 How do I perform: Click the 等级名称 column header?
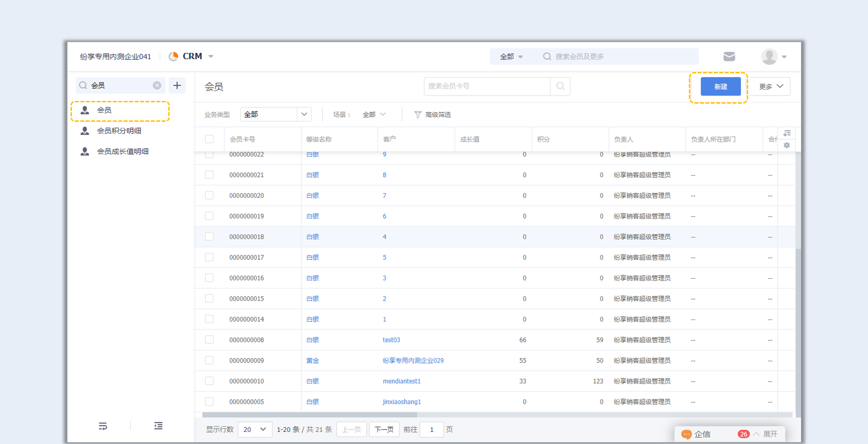(x=319, y=139)
